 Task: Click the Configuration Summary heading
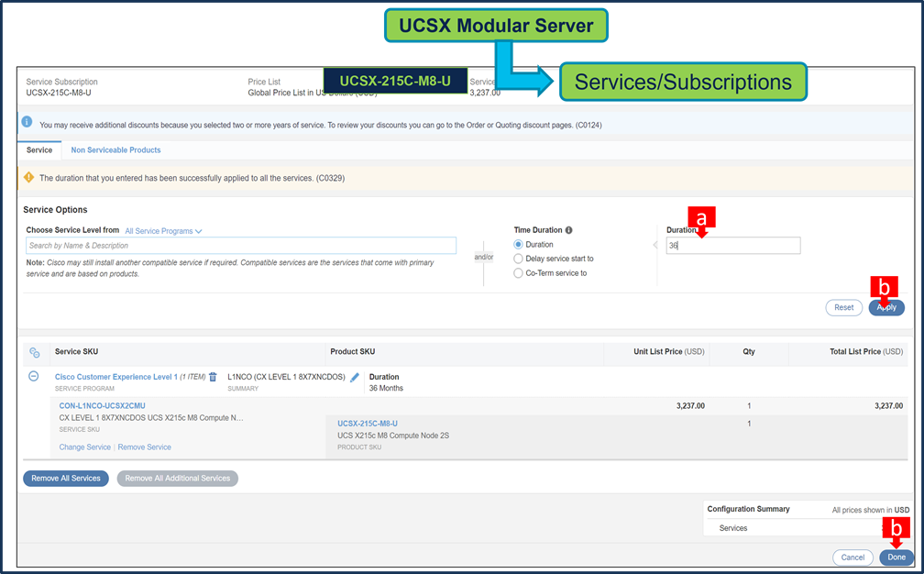(x=748, y=509)
